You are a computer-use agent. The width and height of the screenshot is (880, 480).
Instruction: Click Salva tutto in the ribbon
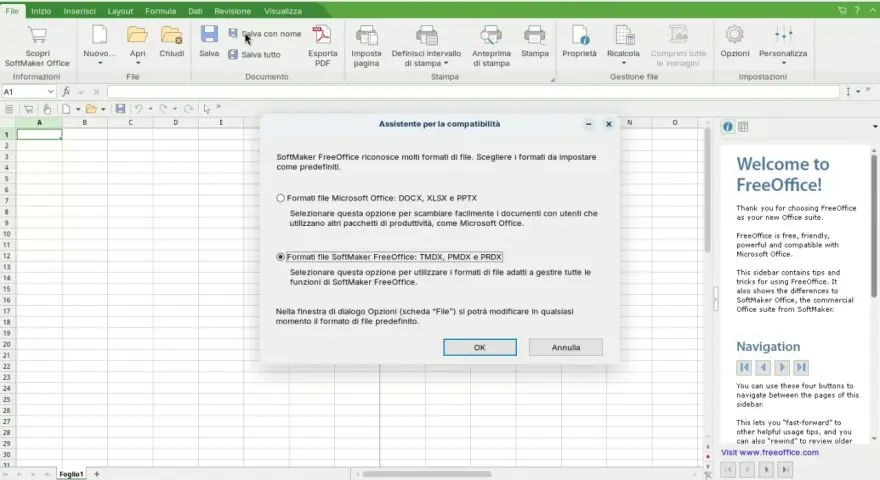coord(254,54)
